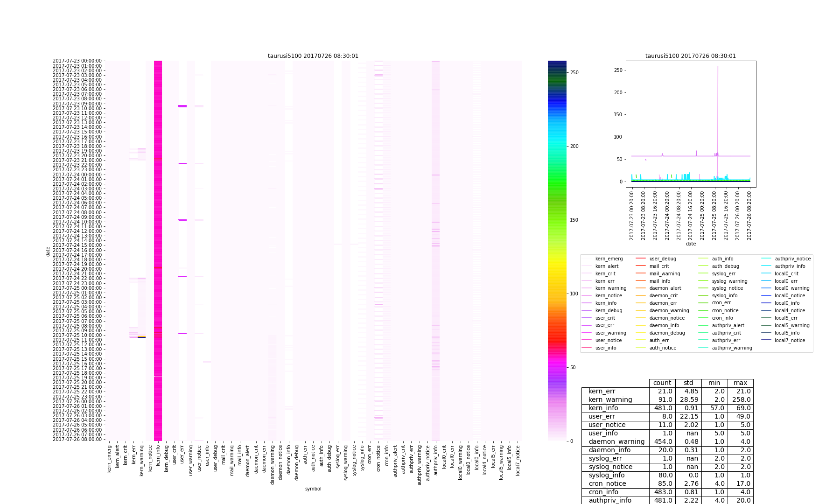Select daemon_warning in the legend

[669, 310]
